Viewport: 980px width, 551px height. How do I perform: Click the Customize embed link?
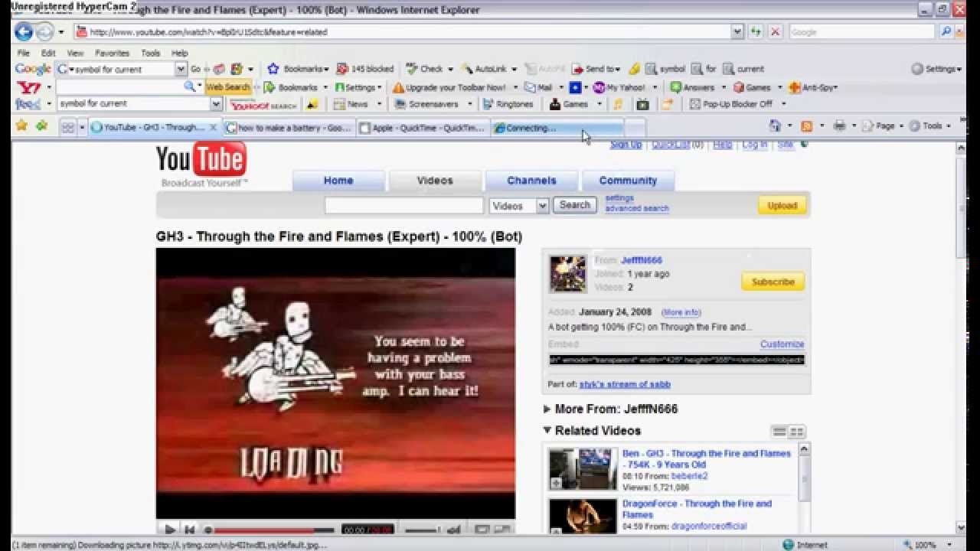pyautogui.click(x=782, y=344)
